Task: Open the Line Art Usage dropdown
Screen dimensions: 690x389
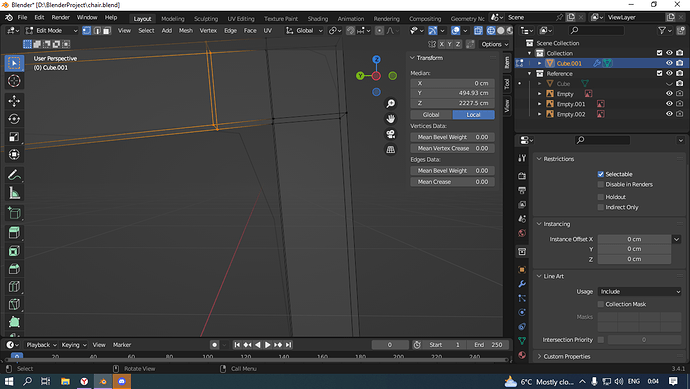Action: tap(639, 291)
